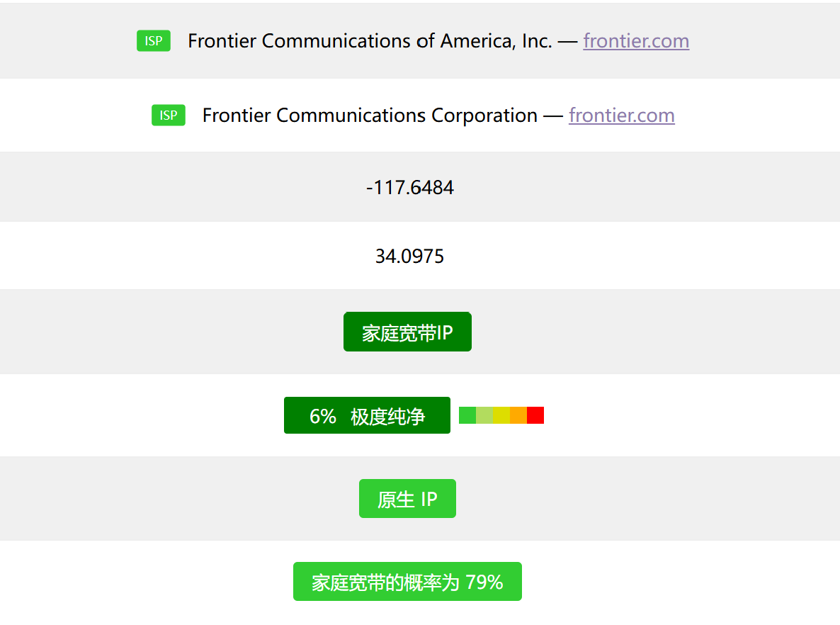Open frontier.com link in the Corporation row
The height and width of the screenshot is (625, 840).
click(621, 116)
